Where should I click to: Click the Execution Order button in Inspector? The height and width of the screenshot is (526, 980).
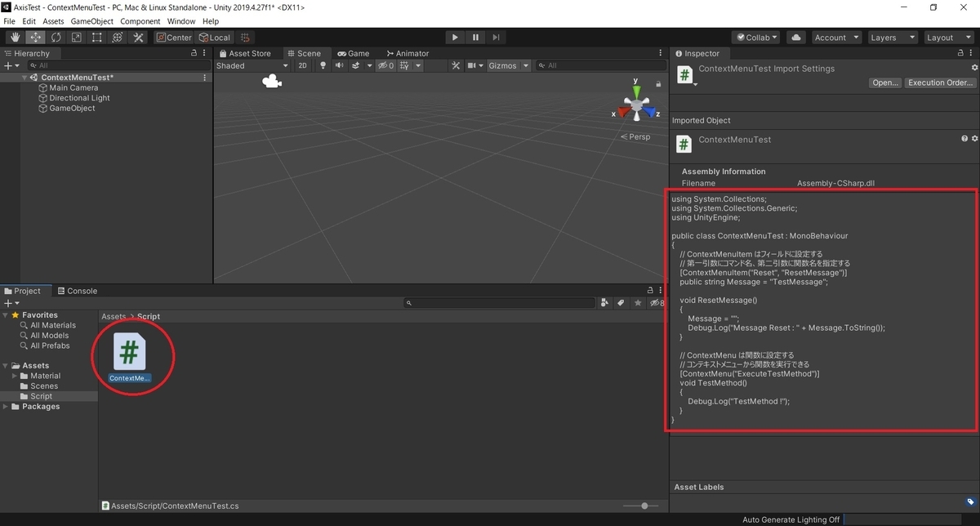click(x=940, y=82)
